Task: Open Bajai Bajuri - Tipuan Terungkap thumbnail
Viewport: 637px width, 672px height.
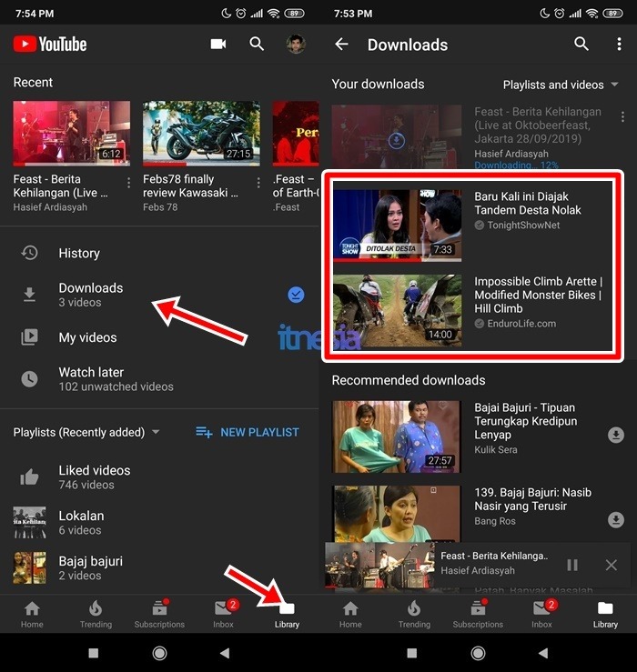Action: [x=397, y=436]
